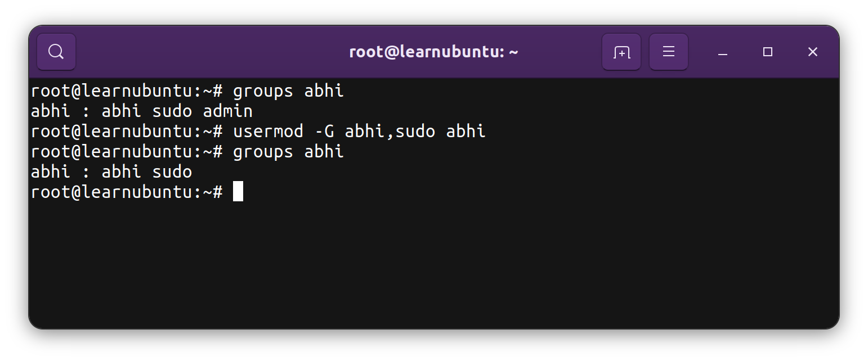868x361 pixels.
Task: Open the window actions menu from the title
Action: [x=433, y=51]
